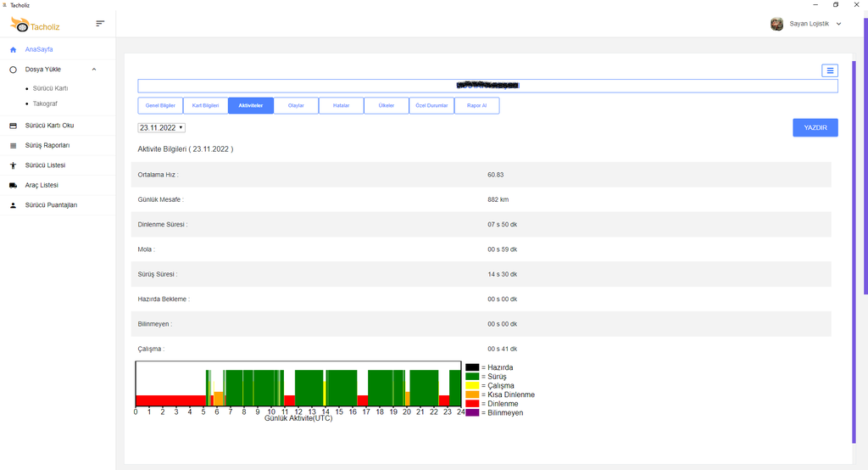This screenshot has height=470, width=868.
Task: Click the Sürücü Listesi person icon
Action: click(x=14, y=165)
